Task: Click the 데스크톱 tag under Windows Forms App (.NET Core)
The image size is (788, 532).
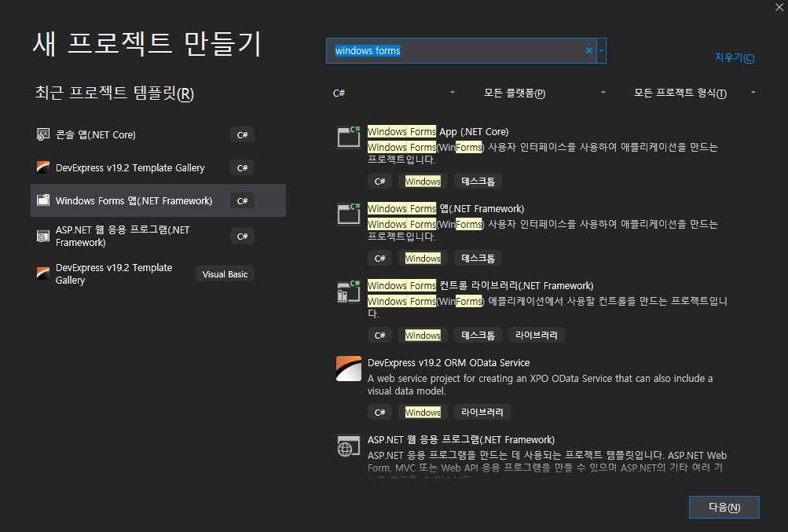Action: point(478,181)
